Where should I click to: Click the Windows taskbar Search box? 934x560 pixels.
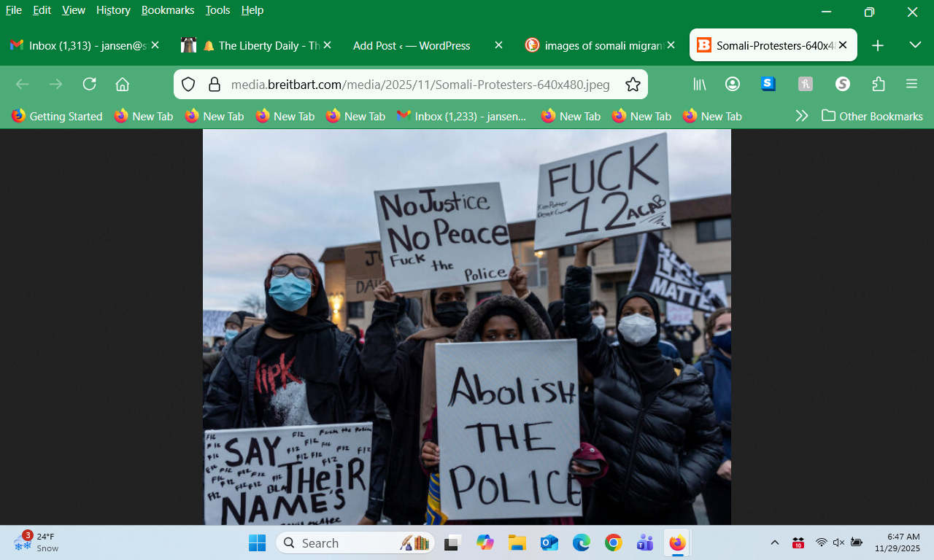[x=343, y=543]
